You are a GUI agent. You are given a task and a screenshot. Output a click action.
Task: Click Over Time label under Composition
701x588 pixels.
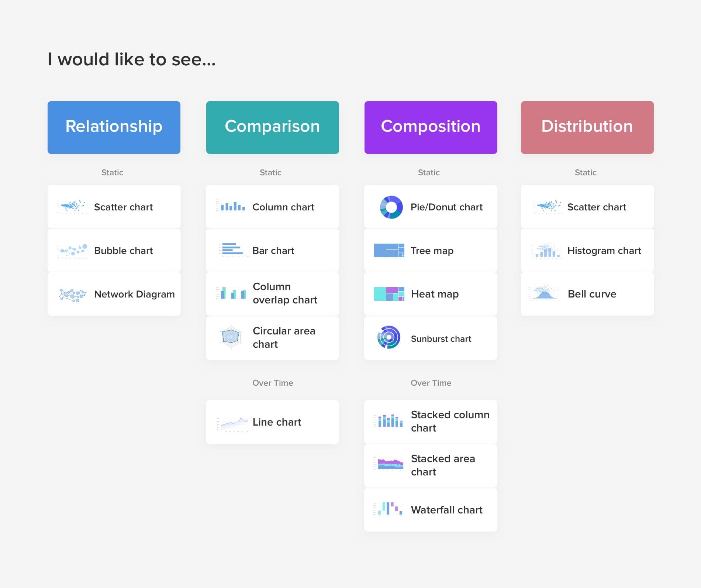[431, 383]
